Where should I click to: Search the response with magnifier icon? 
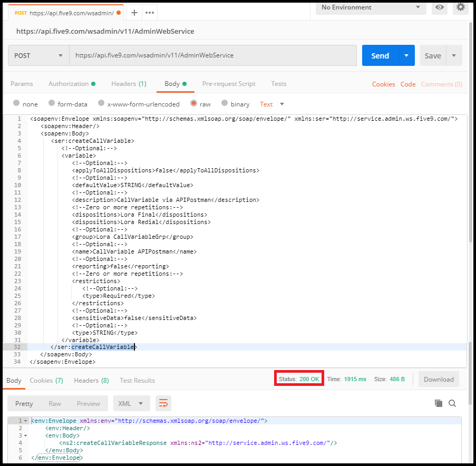click(x=452, y=403)
